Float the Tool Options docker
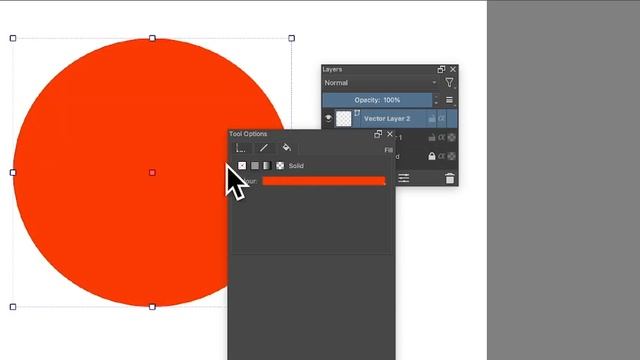The height and width of the screenshot is (360, 640). point(378,134)
